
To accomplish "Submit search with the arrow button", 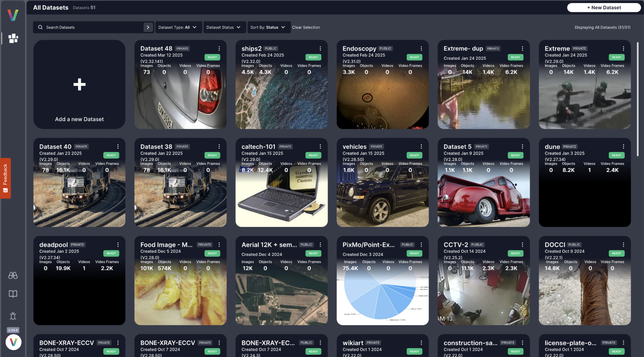I will tap(148, 27).
